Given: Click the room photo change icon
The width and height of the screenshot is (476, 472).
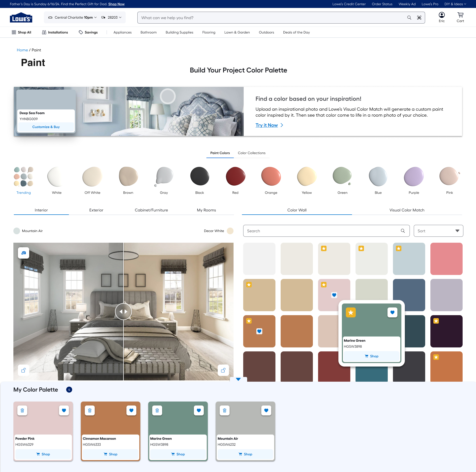Looking at the screenshot, I should (x=24, y=253).
